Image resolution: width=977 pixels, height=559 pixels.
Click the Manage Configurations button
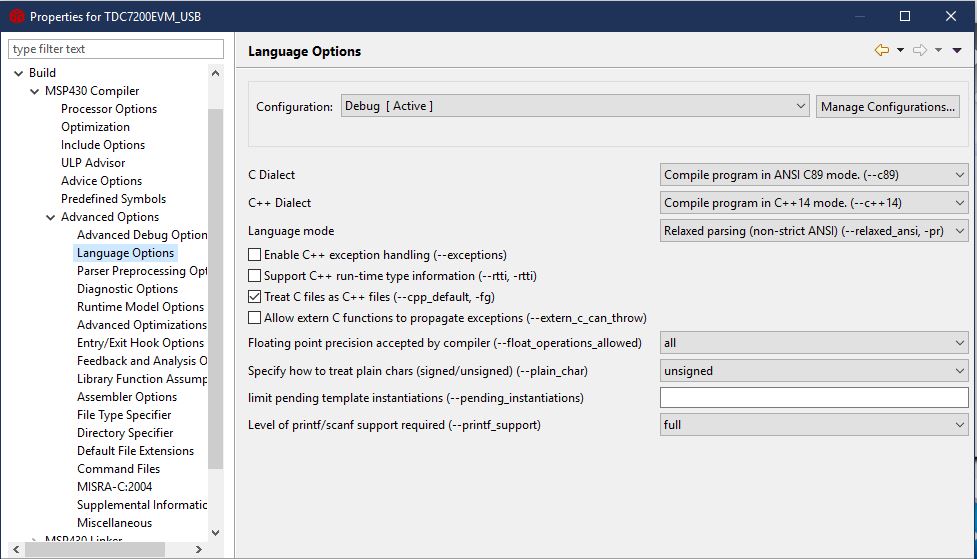point(887,107)
